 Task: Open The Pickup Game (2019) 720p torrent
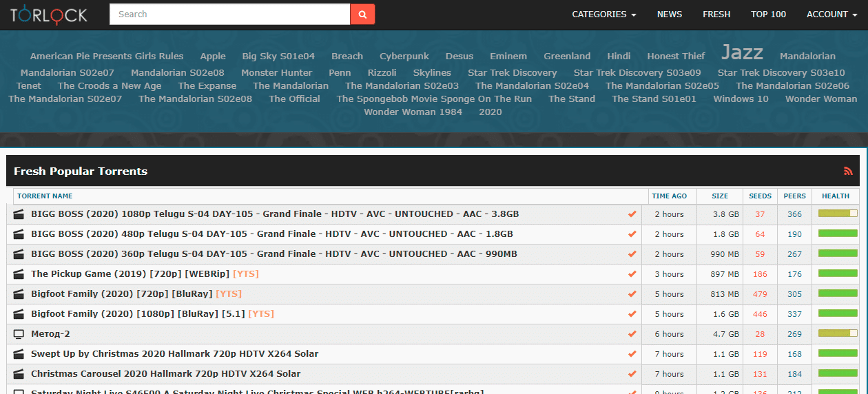145,274
